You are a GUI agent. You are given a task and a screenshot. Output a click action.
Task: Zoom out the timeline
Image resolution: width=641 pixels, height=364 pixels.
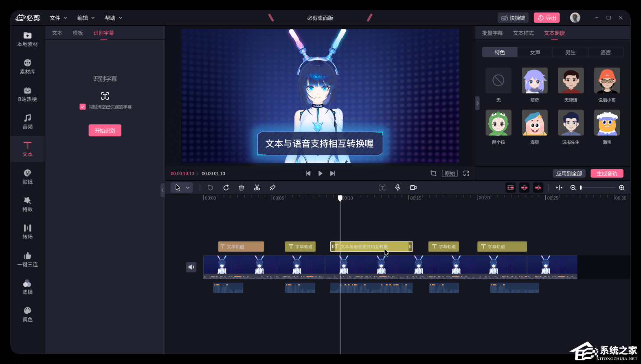tap(573, 188)
